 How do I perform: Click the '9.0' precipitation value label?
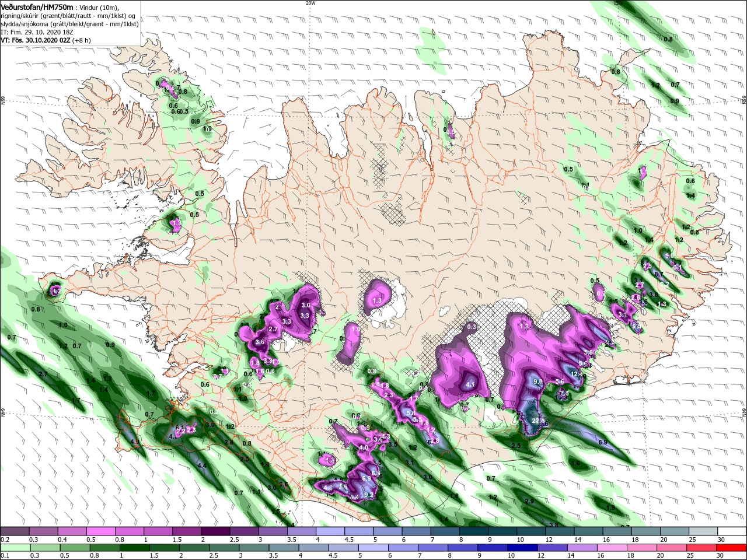pyautogui.click(x=539, y=381)
